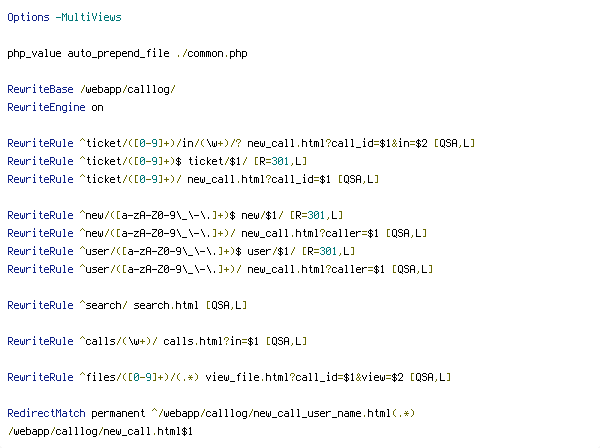Click the Options keyword on the first line
600x448 pixels.
[x=28, y=18]
